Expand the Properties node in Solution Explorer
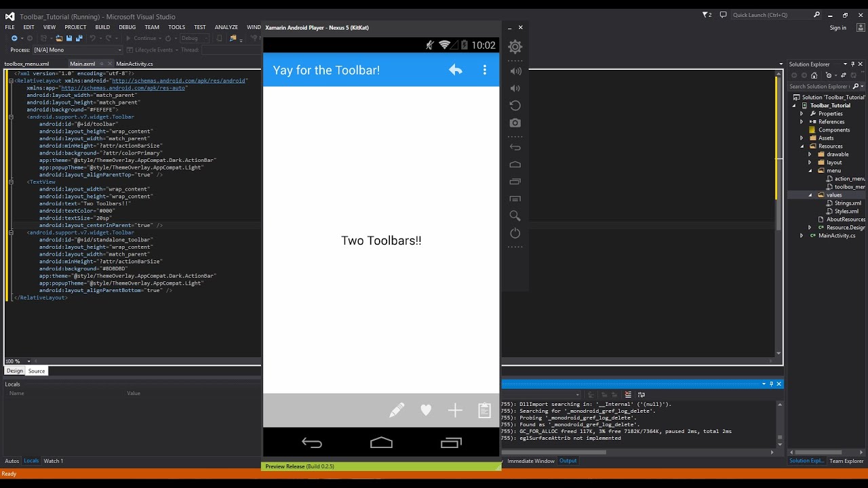This screenshot has height=488, width=868. tap(802, 114)
